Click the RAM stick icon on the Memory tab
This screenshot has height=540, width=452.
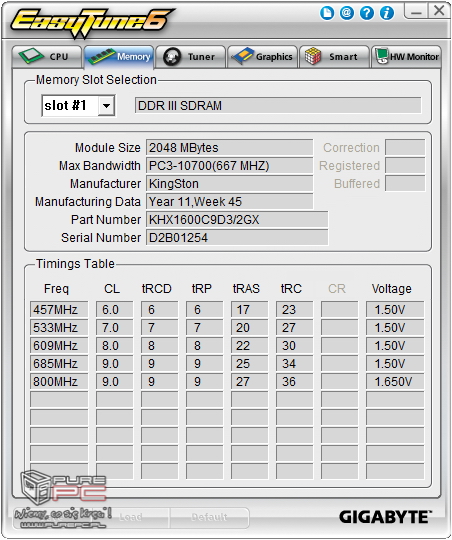pos(102,56)
